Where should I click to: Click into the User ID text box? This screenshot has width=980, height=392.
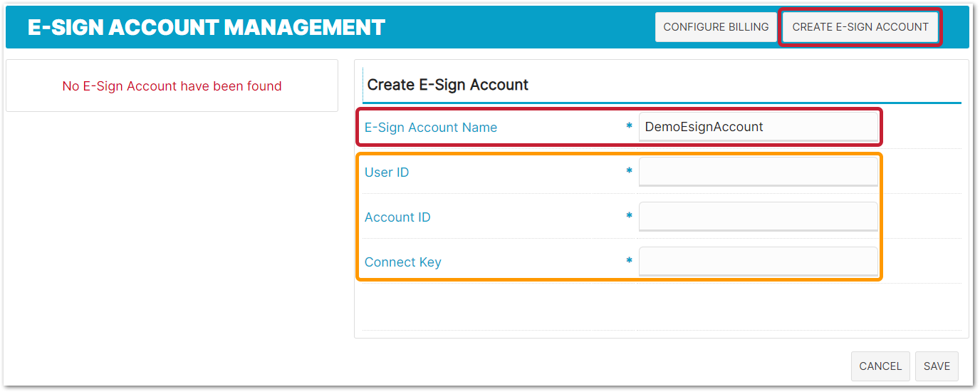click(759, 172)
